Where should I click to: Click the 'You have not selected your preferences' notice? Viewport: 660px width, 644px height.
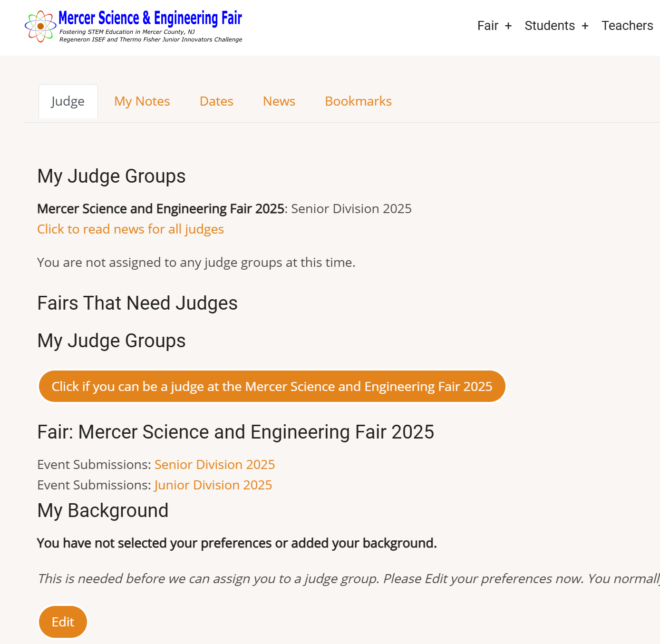pos(237,543)
